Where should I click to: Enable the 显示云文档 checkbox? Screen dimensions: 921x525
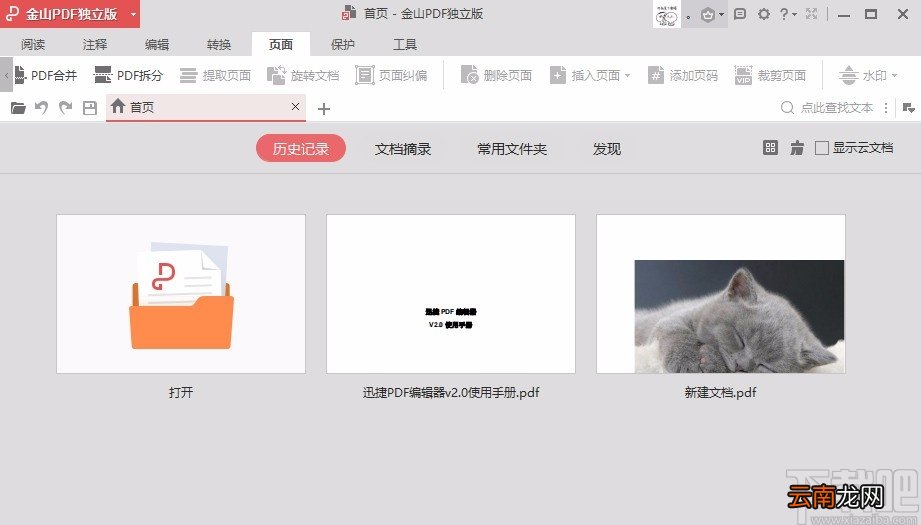click(x=822, y=148)
